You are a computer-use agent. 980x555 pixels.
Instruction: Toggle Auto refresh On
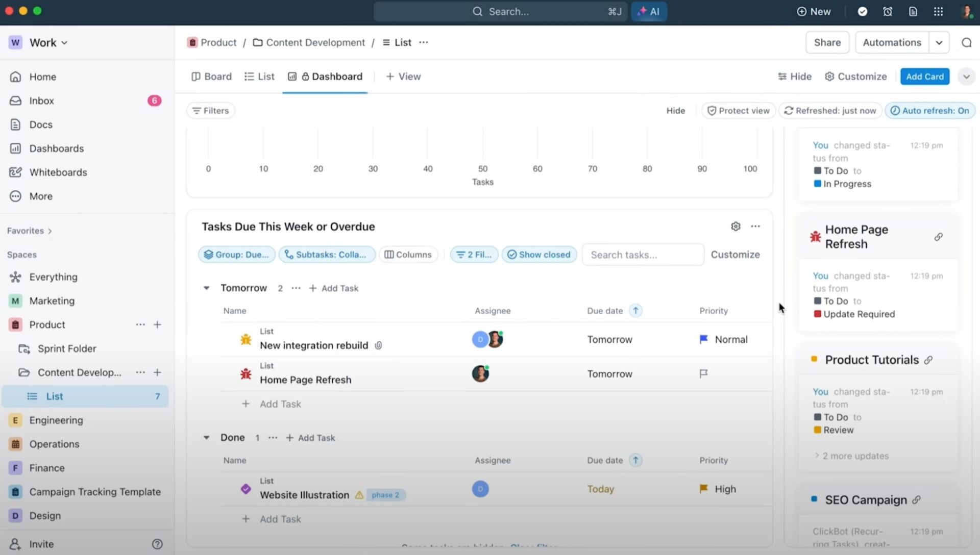coord(929,111)
